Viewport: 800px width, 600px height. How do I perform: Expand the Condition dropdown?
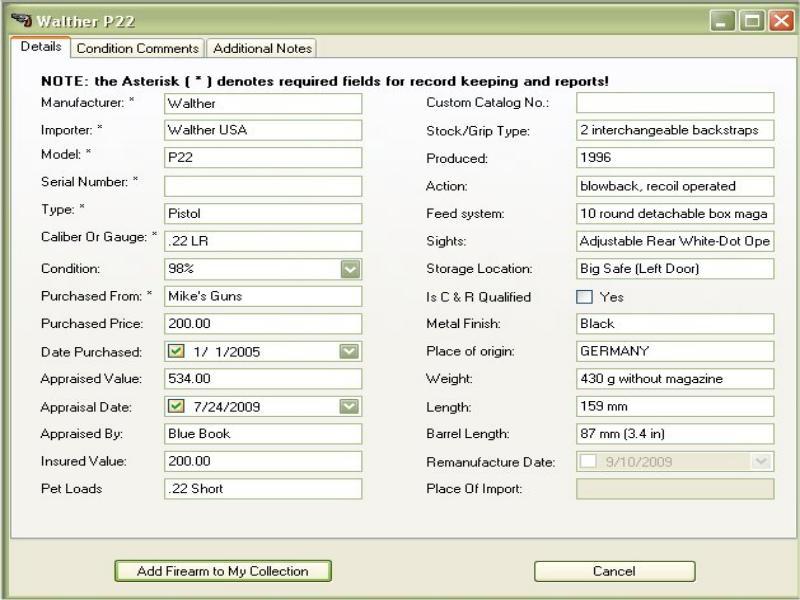pos(350,269)
